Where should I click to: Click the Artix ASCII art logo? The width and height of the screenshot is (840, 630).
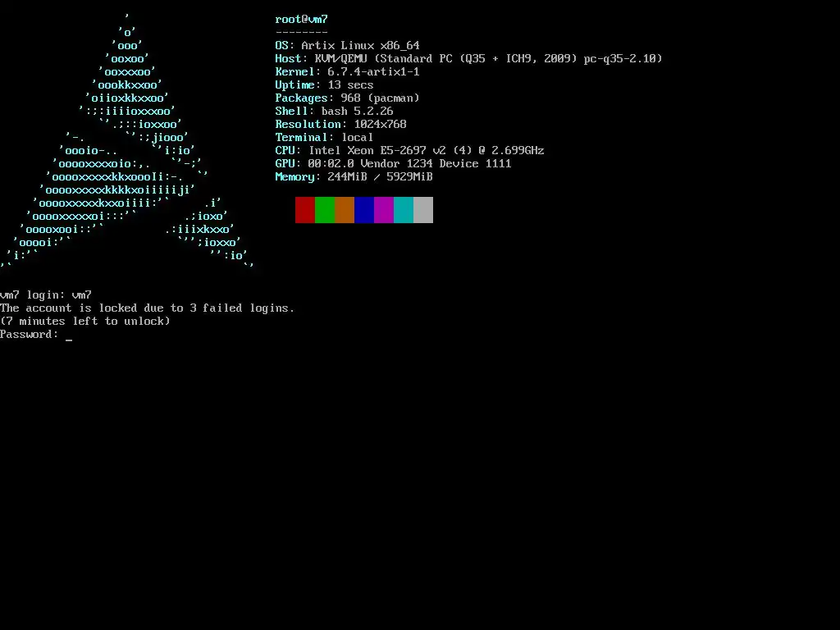[127, 141]
